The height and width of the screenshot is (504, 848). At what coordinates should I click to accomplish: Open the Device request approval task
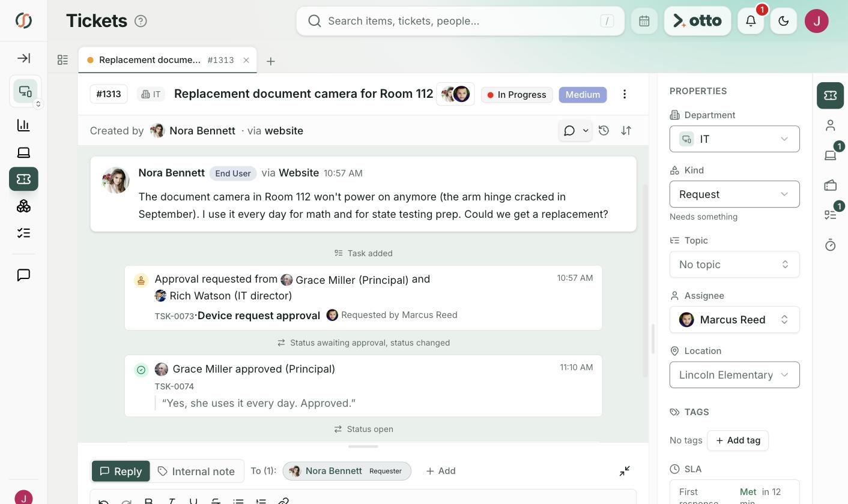pyautogui.click(x=258, y=316)
